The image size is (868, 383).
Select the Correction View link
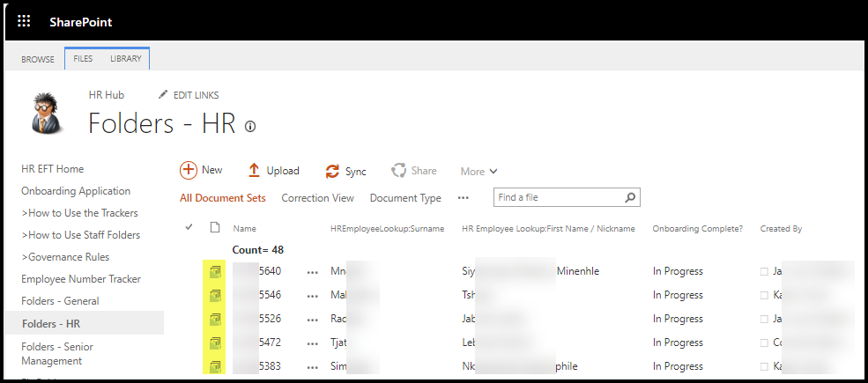pyautogui.click(x=317, y=198)
